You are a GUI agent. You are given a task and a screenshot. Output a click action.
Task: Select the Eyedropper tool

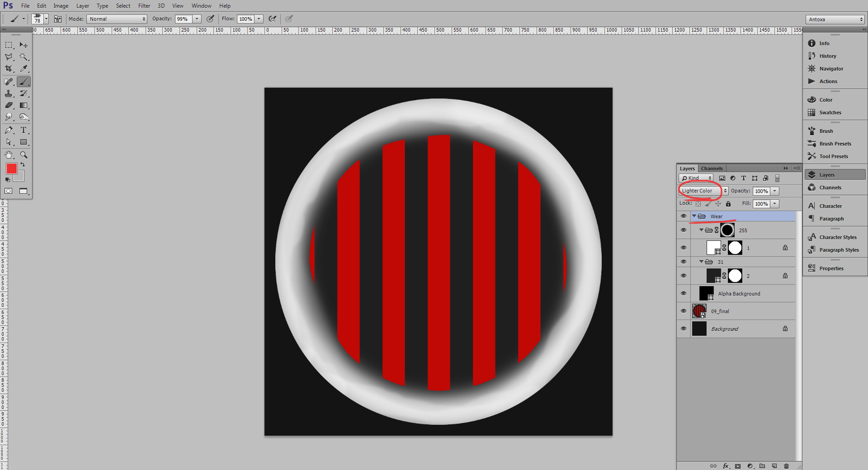pos(24,69)
